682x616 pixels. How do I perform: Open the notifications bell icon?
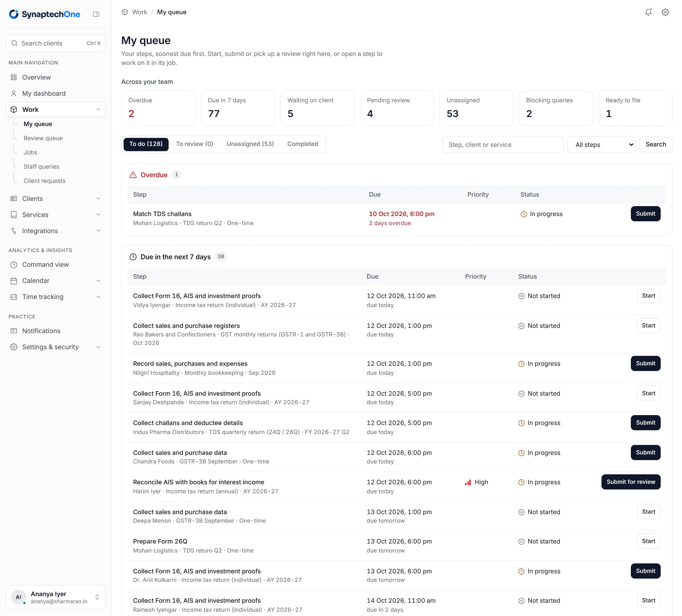648,13
